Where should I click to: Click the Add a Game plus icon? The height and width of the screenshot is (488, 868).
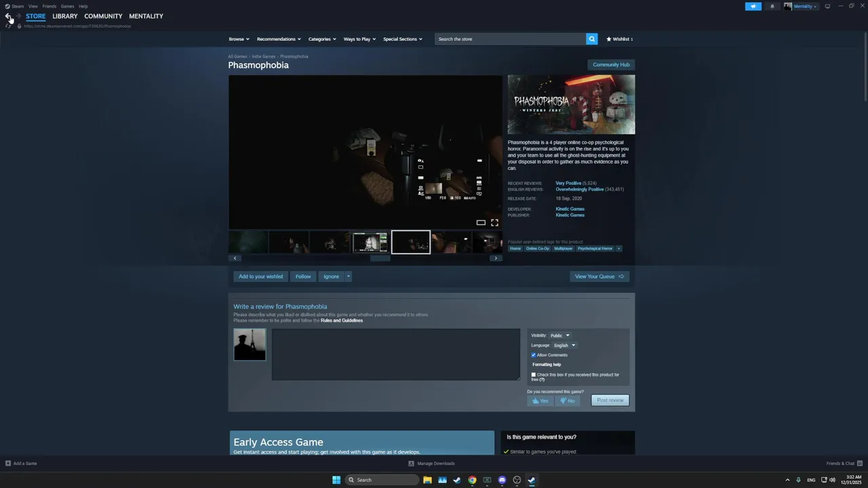[8, 464]
